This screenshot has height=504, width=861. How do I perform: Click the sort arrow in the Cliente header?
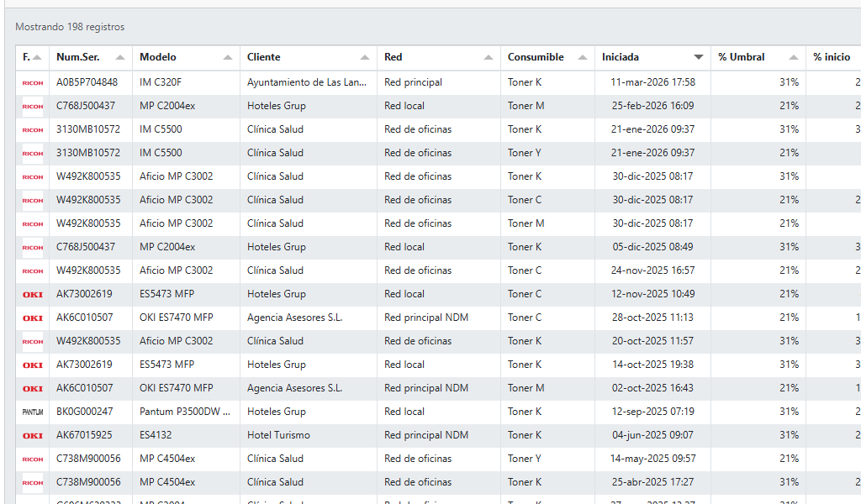point(365,57)
